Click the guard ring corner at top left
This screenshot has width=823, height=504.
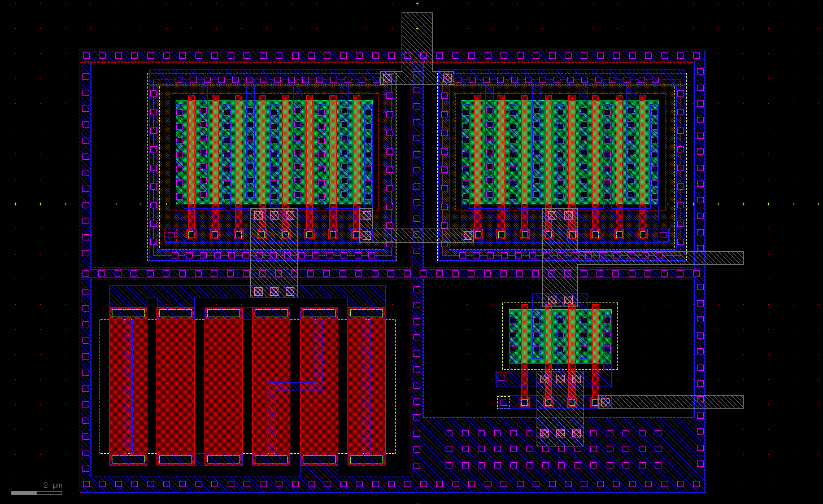(x=86, y=55)
